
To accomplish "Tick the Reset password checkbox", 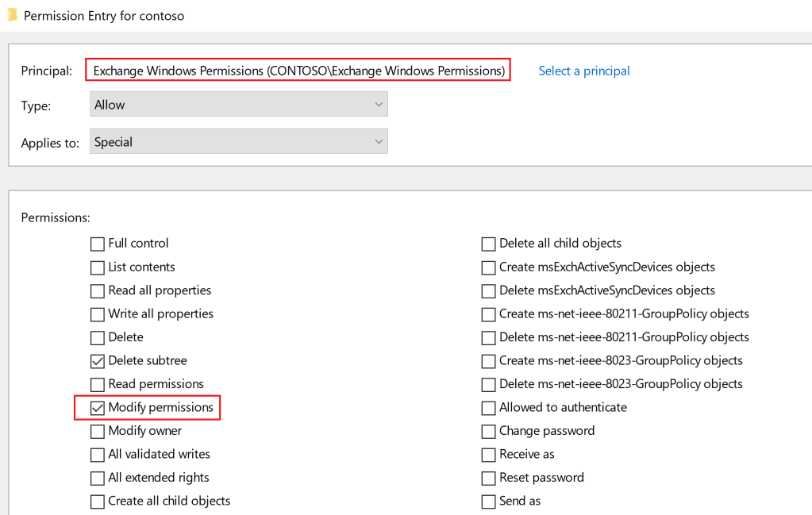I will [488, 478].
